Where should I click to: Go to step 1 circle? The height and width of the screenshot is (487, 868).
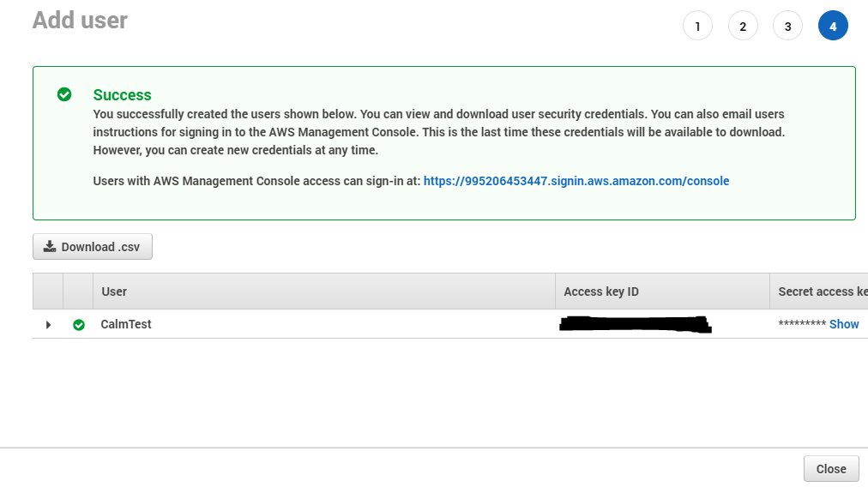[x=697, y=26]
